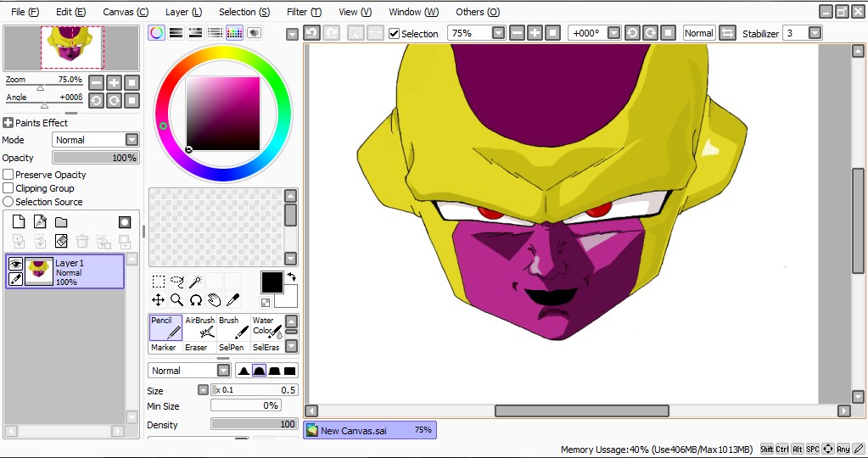Hide Layer1 using the eye icon
Screen dimensions: 868x458
tap(15, 265)
